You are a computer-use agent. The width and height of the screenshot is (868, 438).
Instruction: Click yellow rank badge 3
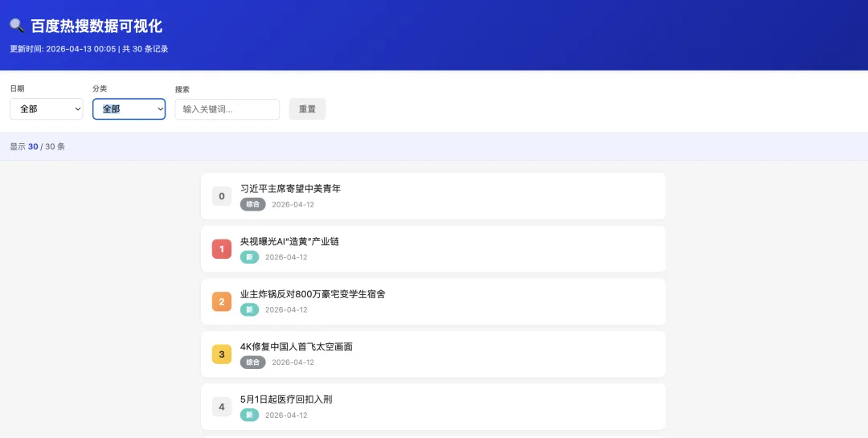(x=222, y=354)
